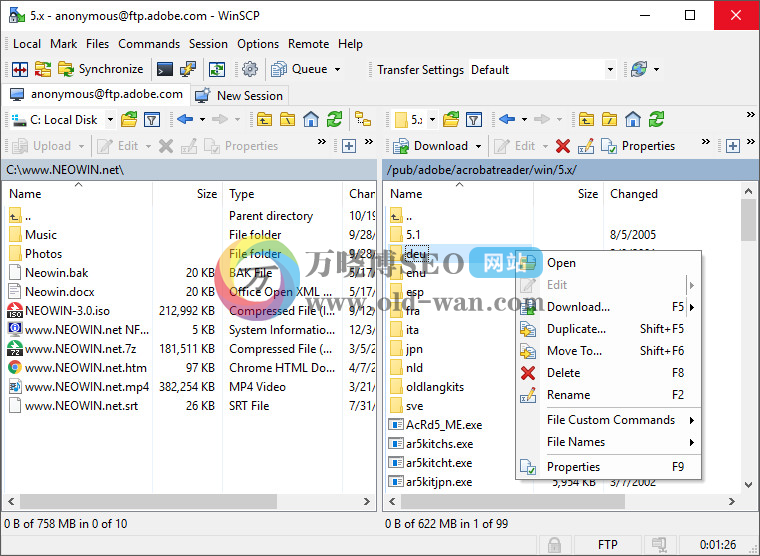
Task: Click the Synchronize toolbar button
Action: (101, 69)
